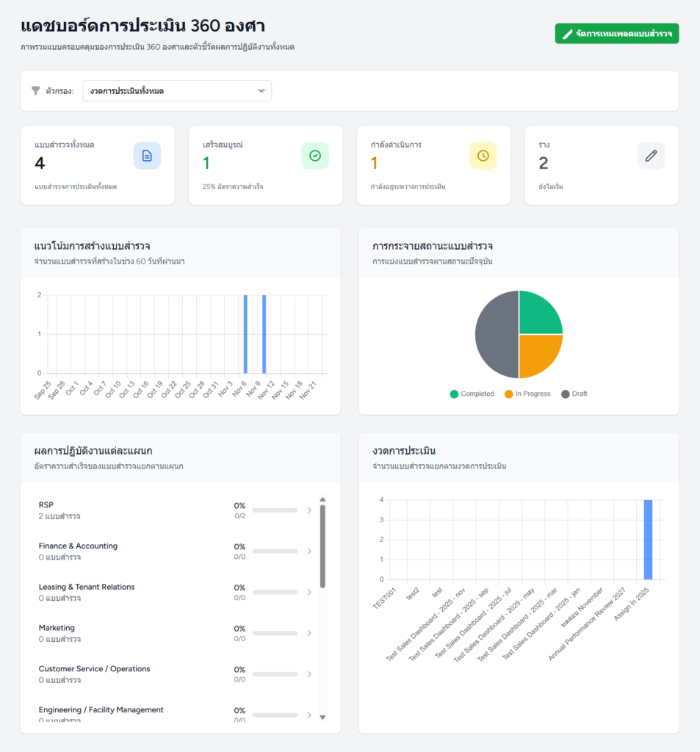Image resolution: width=700 pixels, height=752 pixels.
Task: Click scroll up arrow in department list
Action: (x=322, y=499)
